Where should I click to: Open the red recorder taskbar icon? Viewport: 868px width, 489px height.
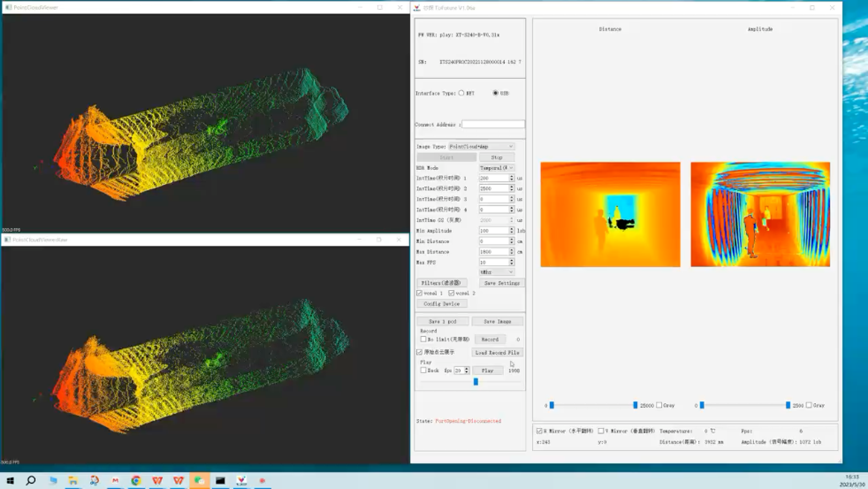click(x=262, y=481)
